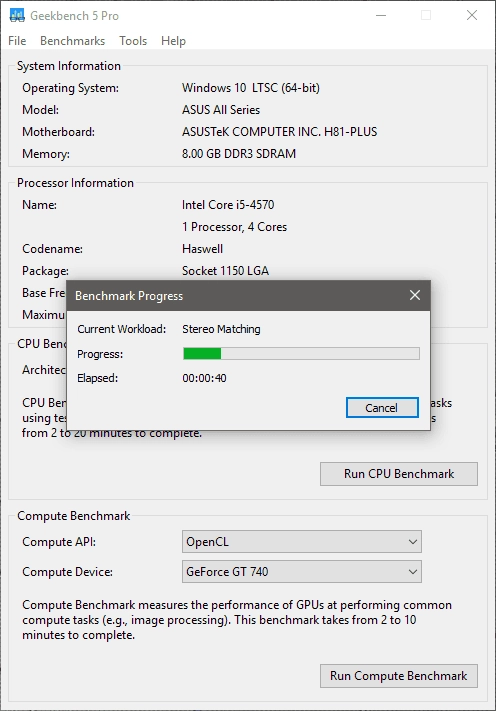The image size is (496, 711).
Task: Click the 'Elapsed:' label in dialog
Action: 97,378
